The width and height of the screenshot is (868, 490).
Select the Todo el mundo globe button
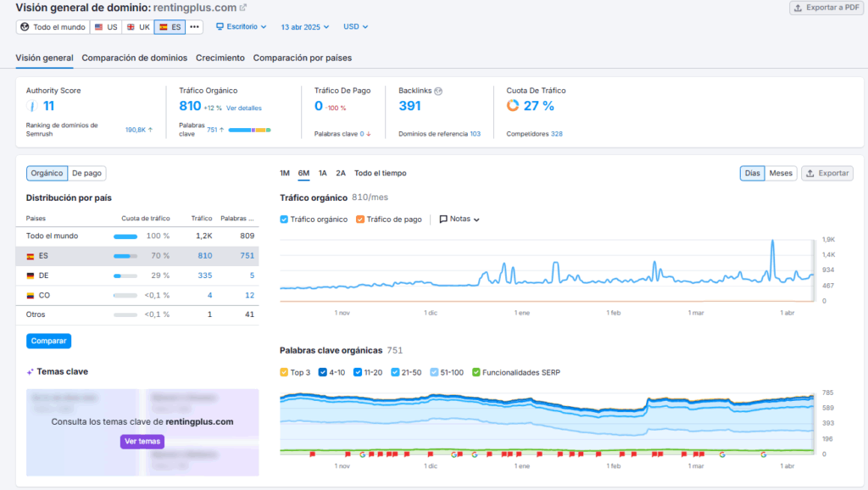tap(53, 27)
